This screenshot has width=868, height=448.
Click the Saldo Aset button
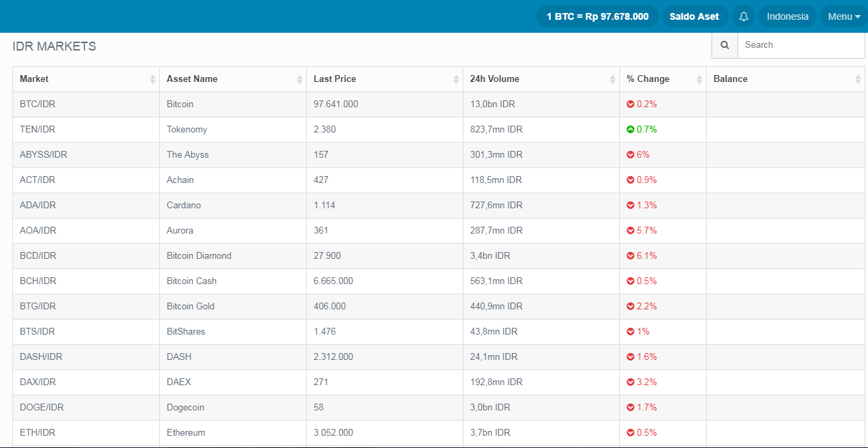(x=694, y=16)
